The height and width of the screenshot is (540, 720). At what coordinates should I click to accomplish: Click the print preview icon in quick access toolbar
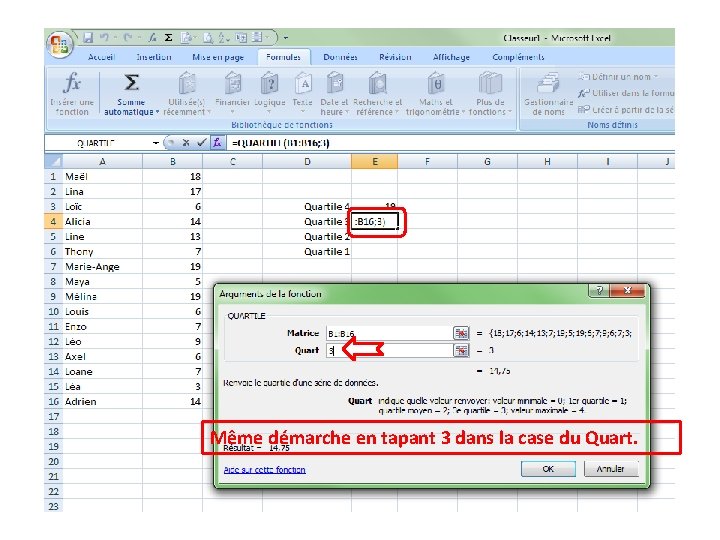click(208, 38)
